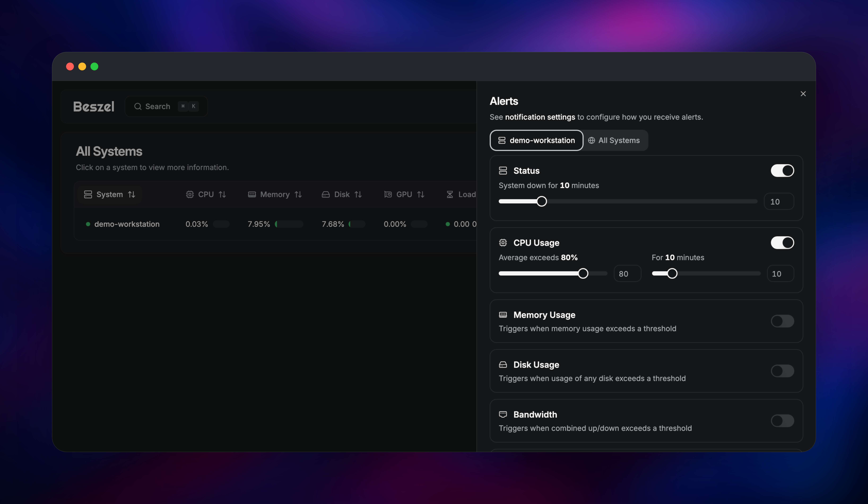Disable the CPU Usage alert toggle
This screenshot has width=868, height=504.
[x=782, y=243]
